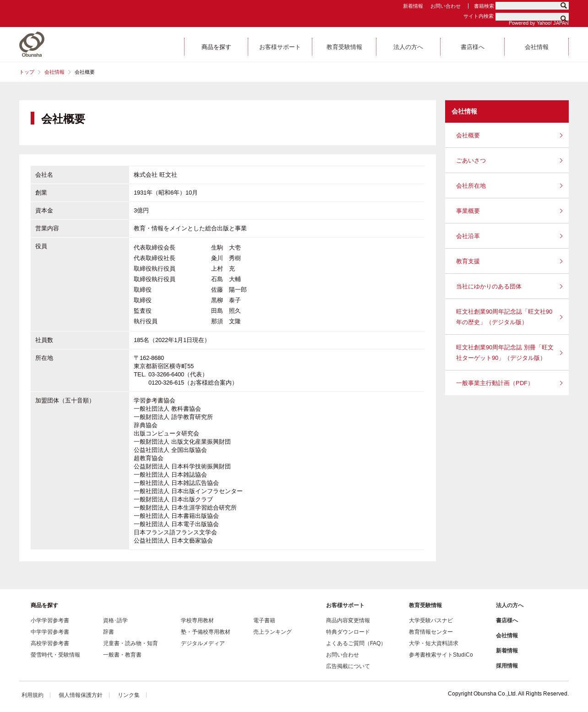This screenshot has height=712, width=588.
Task: Open 広告掲載について footer link
Action: click(348, 666)
